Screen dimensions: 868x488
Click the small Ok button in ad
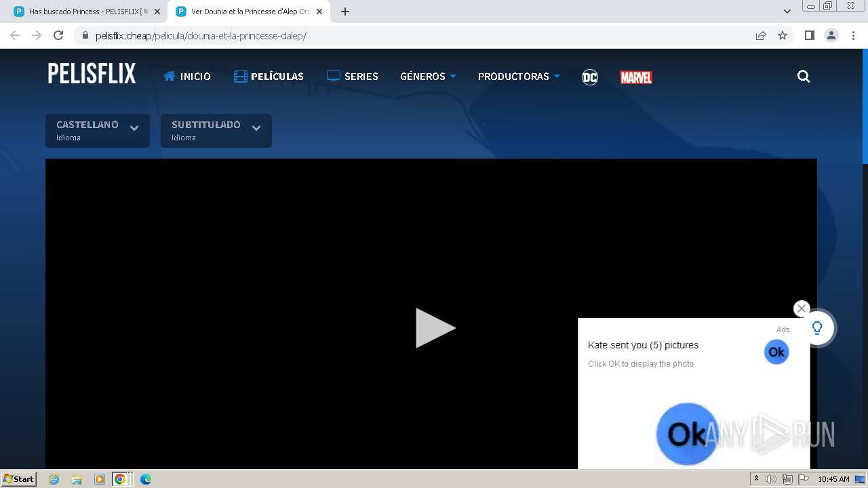776,352
